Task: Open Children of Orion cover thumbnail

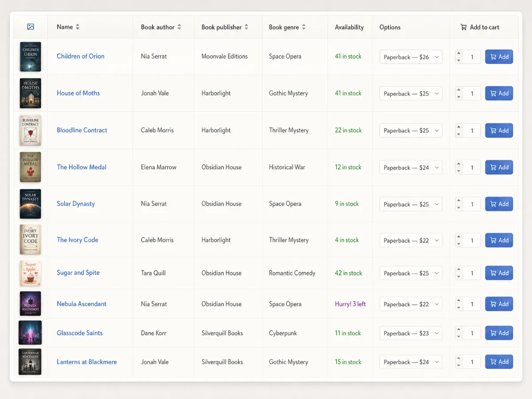Action: tap(31, 56)
